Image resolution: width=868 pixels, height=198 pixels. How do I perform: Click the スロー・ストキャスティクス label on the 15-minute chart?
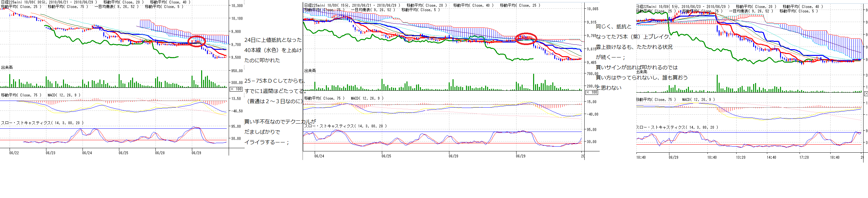point(345,126)
